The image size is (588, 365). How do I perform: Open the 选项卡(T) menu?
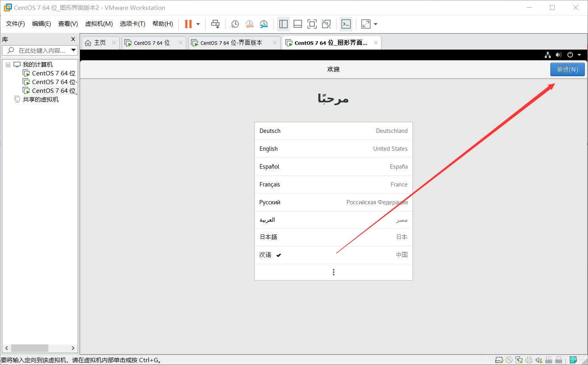coord(133,24)
